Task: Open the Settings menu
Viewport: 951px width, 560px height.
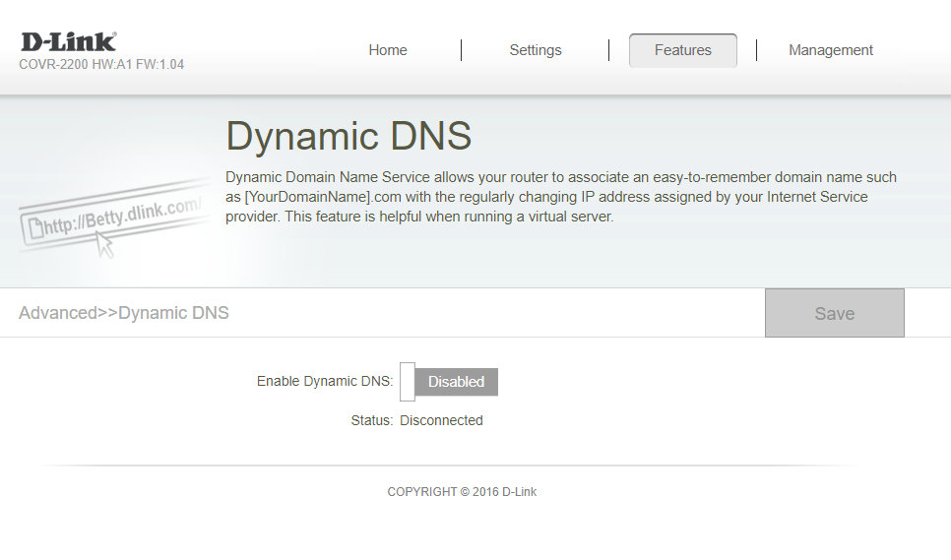Action: coord(535,50)
